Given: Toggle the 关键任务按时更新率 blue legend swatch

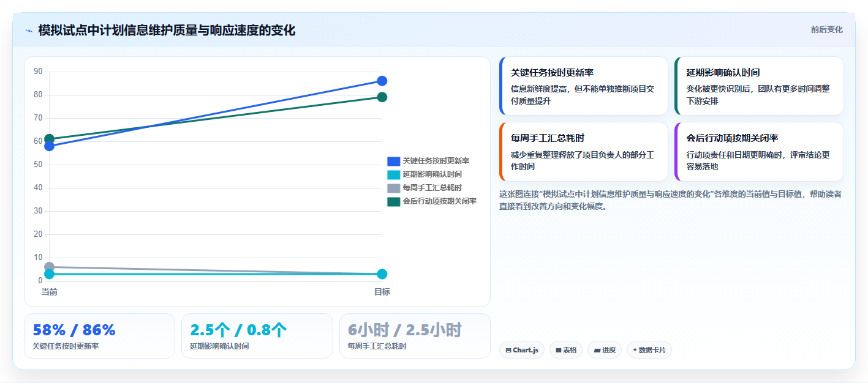Looking at the screenshot, I should 393,161.
